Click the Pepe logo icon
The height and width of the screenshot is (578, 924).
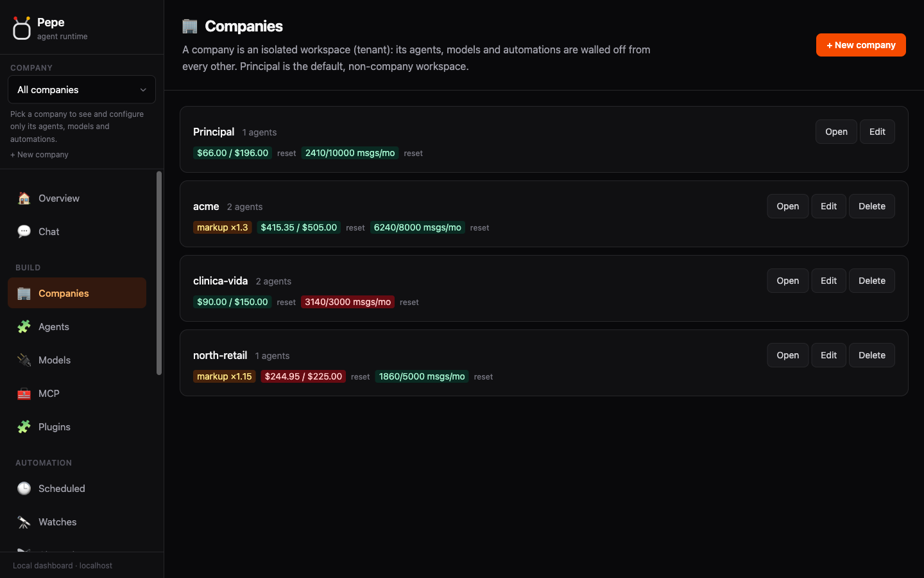point(22,28)
